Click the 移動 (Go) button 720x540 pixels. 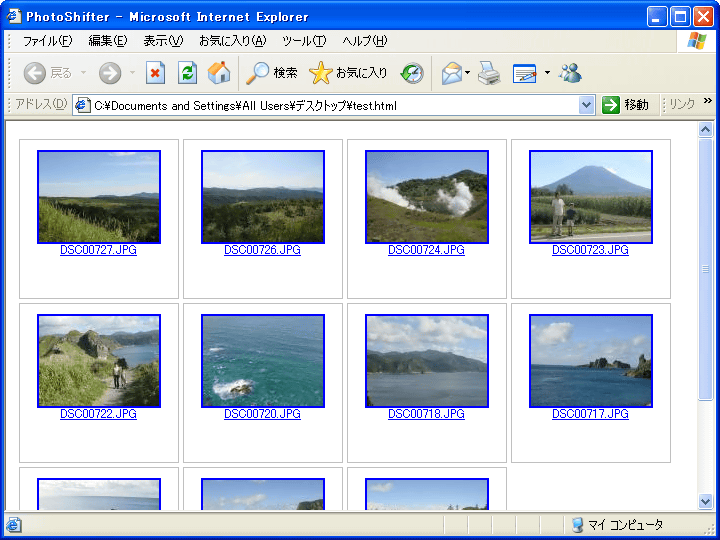coord(625,105)
